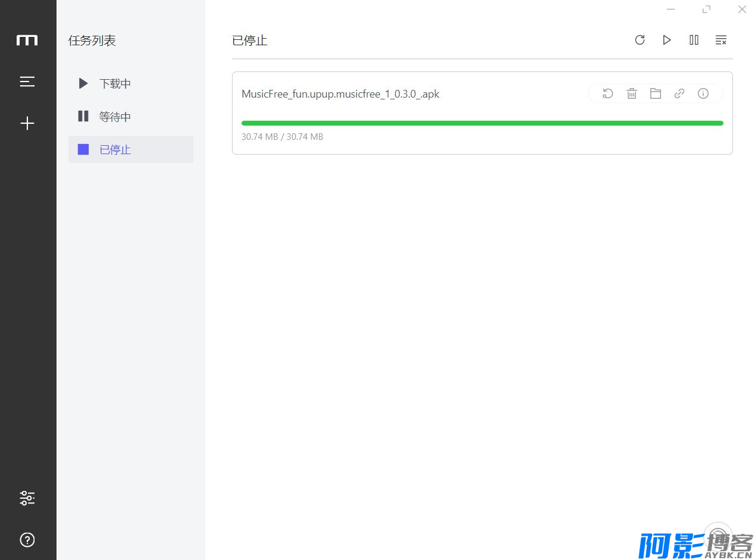
Task: Click the 任务列表 heading
Action: (x=92, y=41)
